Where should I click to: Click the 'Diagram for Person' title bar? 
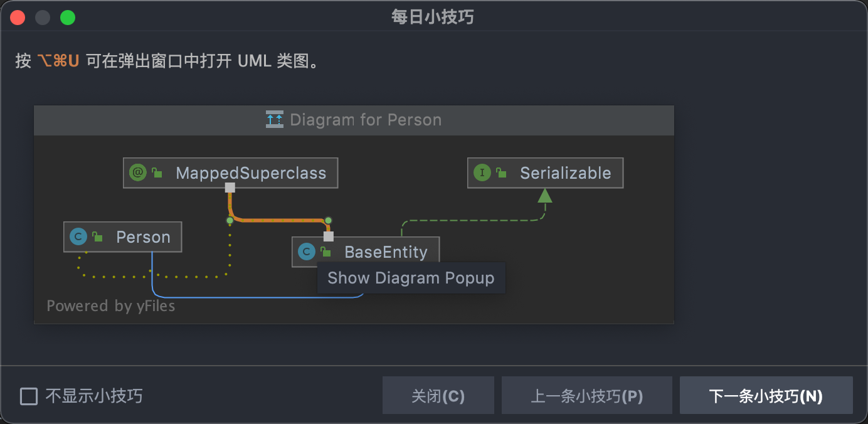click(x=354, y=120)
